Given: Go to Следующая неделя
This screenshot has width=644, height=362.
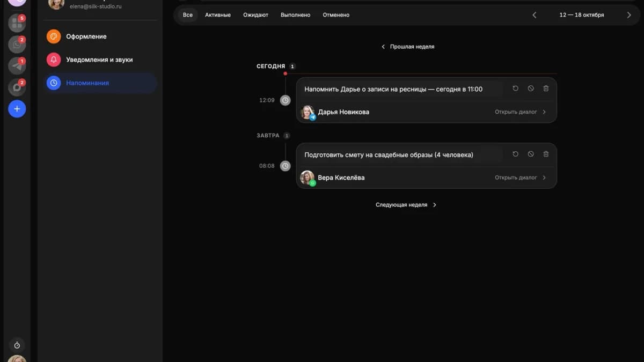Looking at the screenshot, I should click(x=406, y=205).
